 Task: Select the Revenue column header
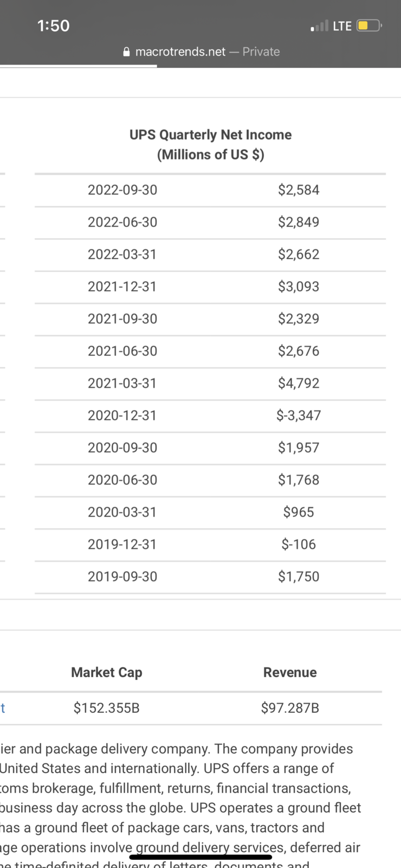click(290, 672)
